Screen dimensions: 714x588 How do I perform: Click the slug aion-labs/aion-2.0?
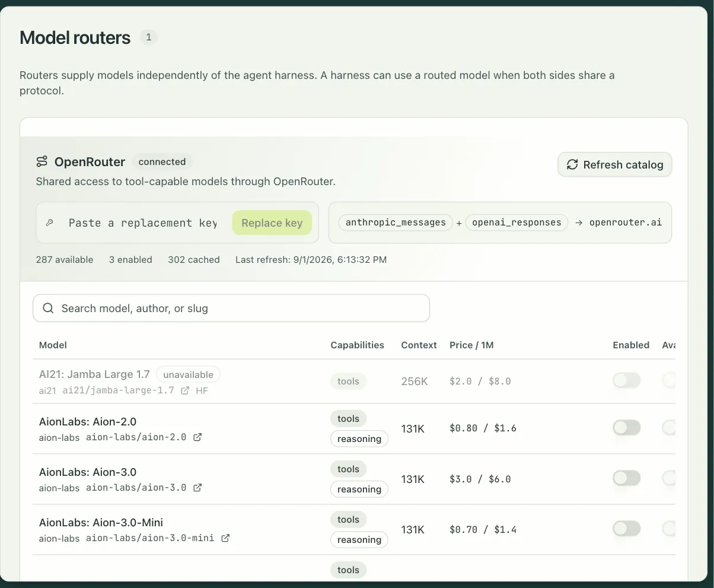coord(136,437)
